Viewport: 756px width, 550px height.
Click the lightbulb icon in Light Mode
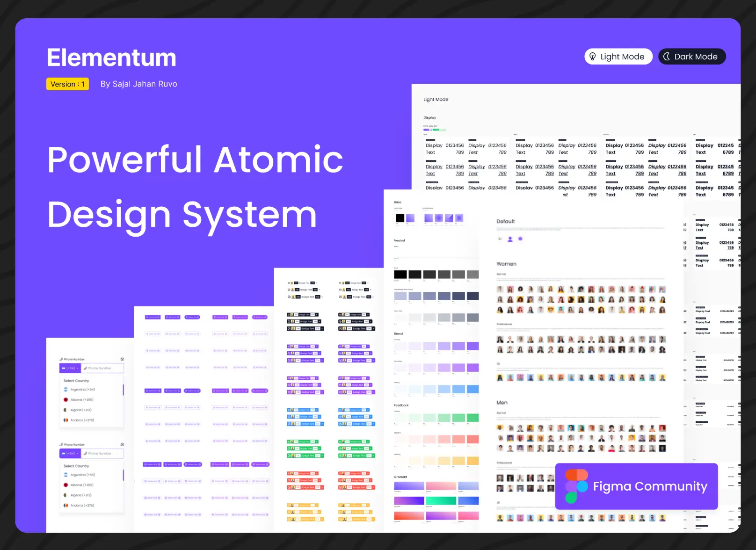coord(592,57)
